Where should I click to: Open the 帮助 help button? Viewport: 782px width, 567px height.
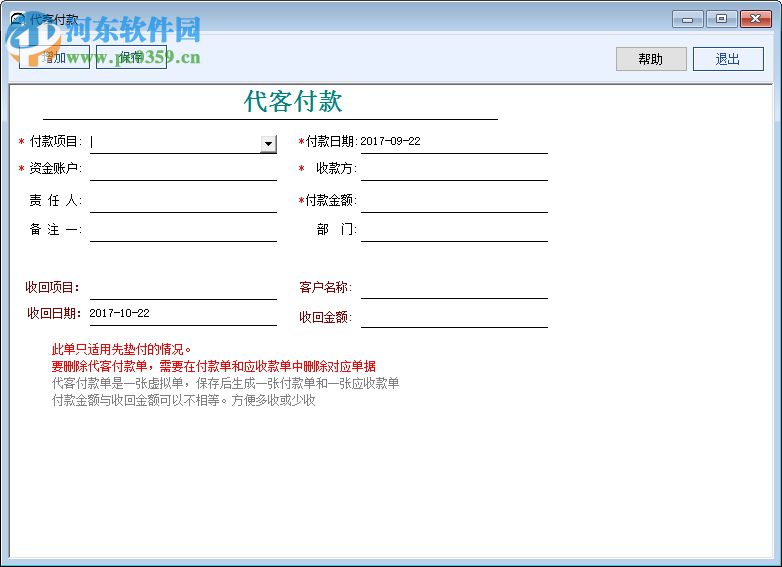(x=651, y=59)
